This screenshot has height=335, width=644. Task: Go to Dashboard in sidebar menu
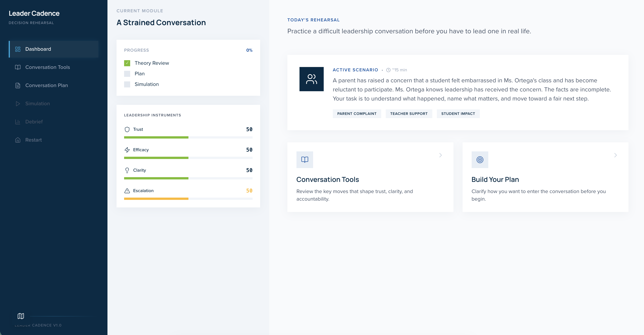[54, 49]
